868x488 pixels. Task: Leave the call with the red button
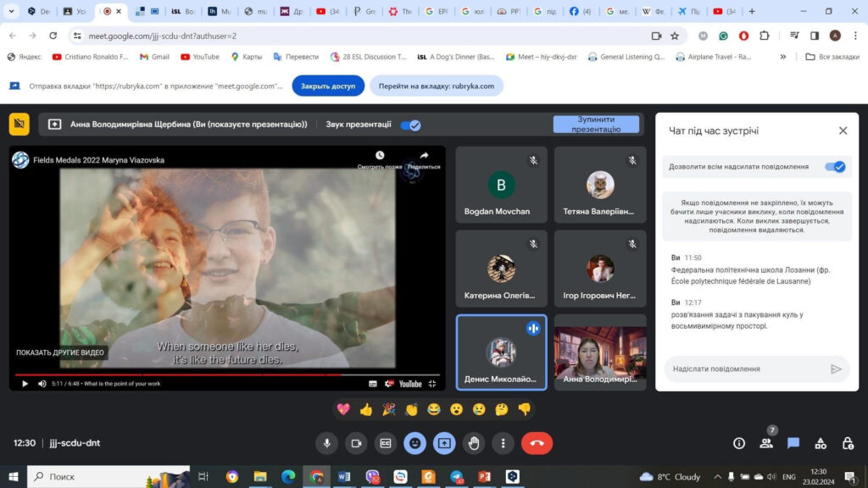pos(537,443)
